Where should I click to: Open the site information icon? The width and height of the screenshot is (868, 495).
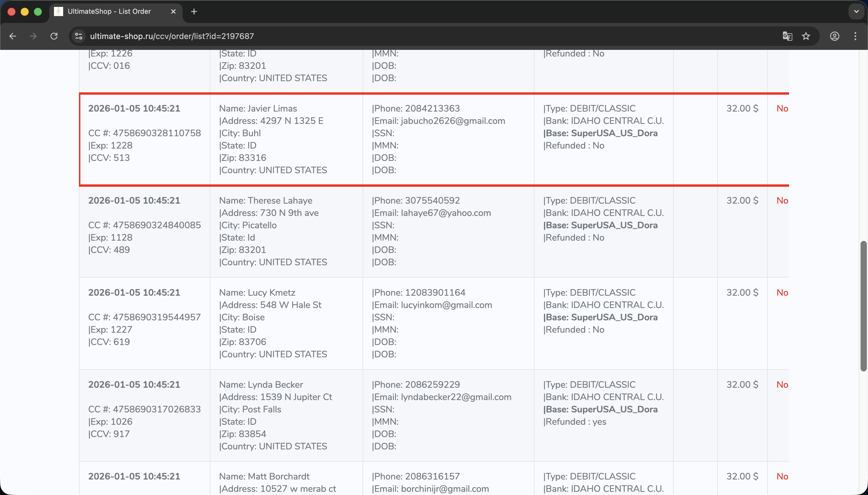point(79,36)
